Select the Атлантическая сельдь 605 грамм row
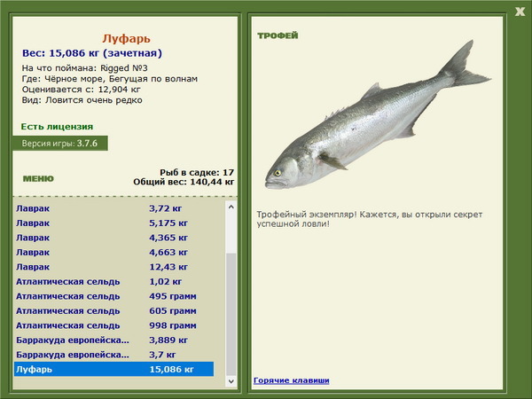Viewport: 532px width, 399px height. (x=114, y=310)
